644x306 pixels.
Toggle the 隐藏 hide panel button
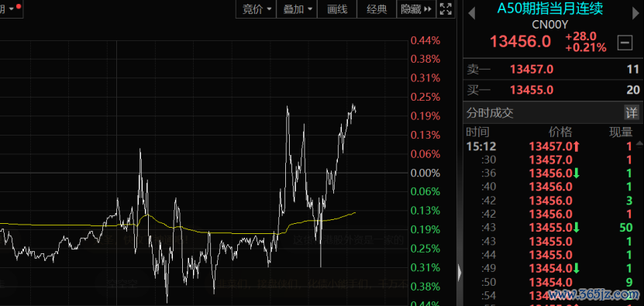point(415,9)
